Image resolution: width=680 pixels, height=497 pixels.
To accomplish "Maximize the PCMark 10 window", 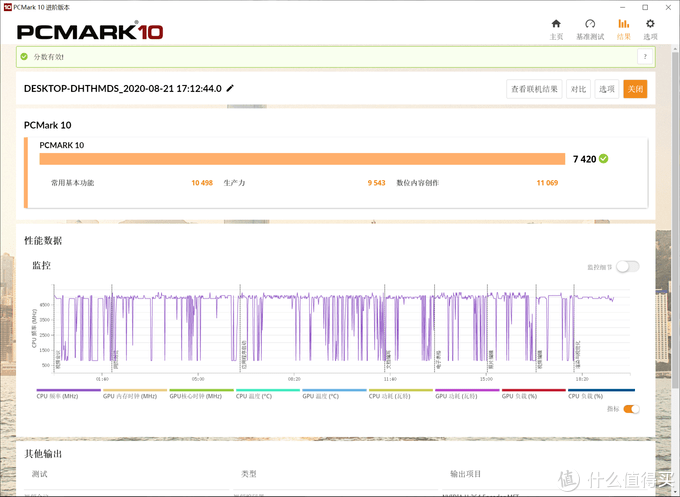I will (645, 7).
